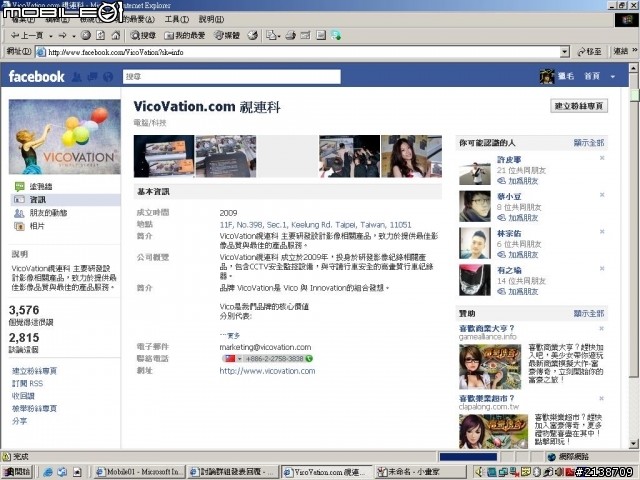Click the Keelung Rd. Taipei address link
The image size is (640, 480).
316,225
